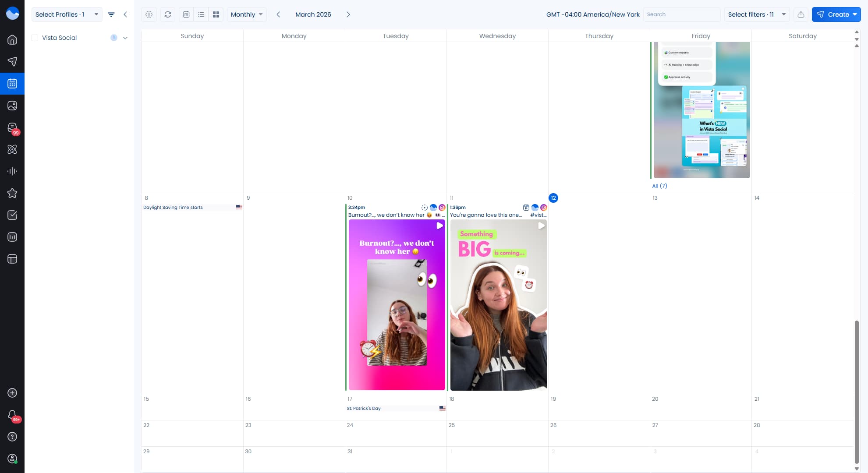Open the Reports section in the sidebar
868x473 pixels.
pos(12,237)
